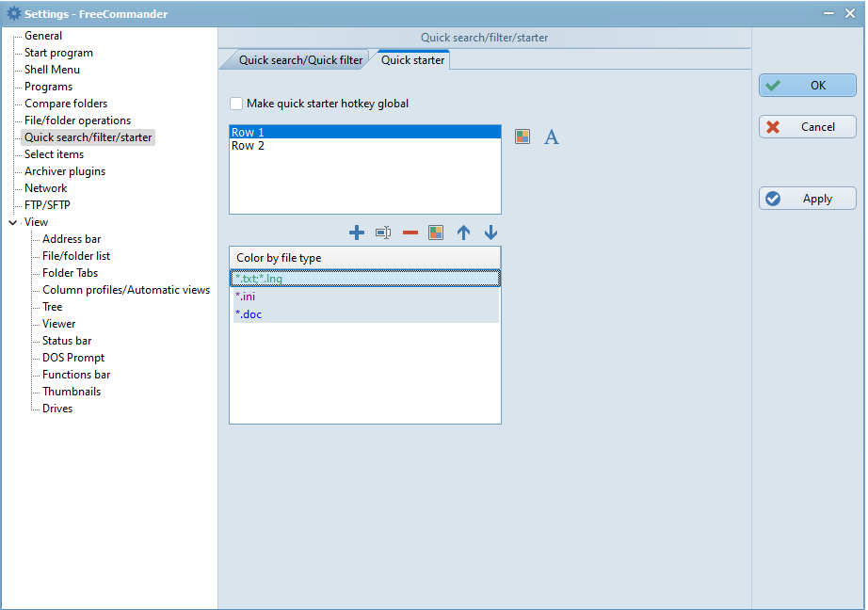The height and width of the screenshot is (610, 868).
Task: Click the rename/edit item icon
Action: pyautogui.click(x=383, y=233)
